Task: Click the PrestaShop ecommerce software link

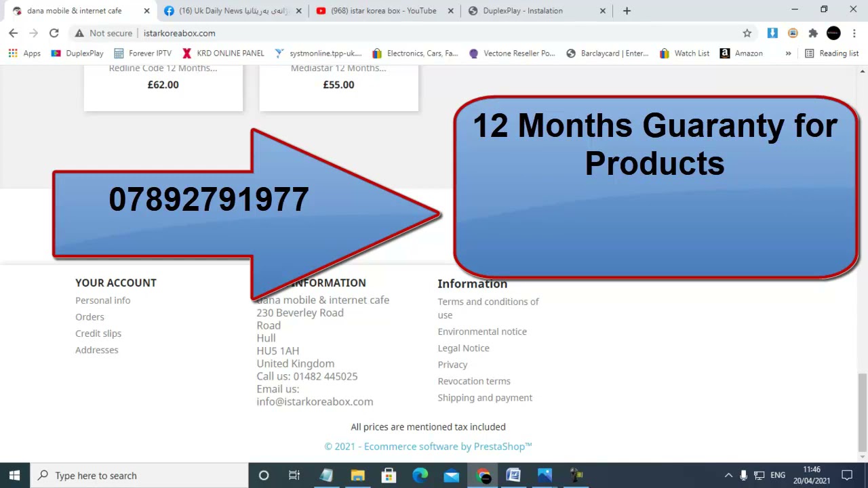Action: [428, 447]
